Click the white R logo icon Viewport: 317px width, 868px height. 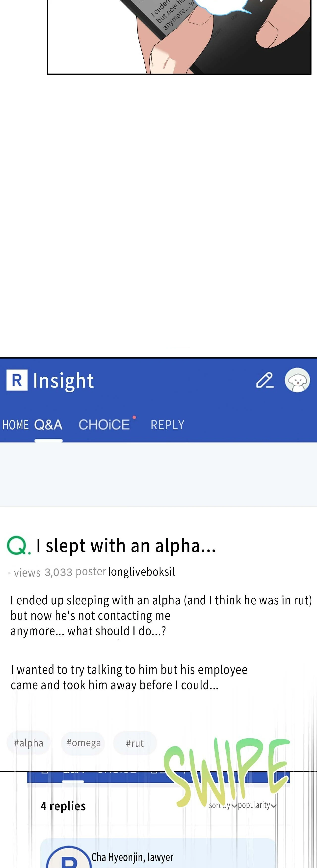coord(17,380)
